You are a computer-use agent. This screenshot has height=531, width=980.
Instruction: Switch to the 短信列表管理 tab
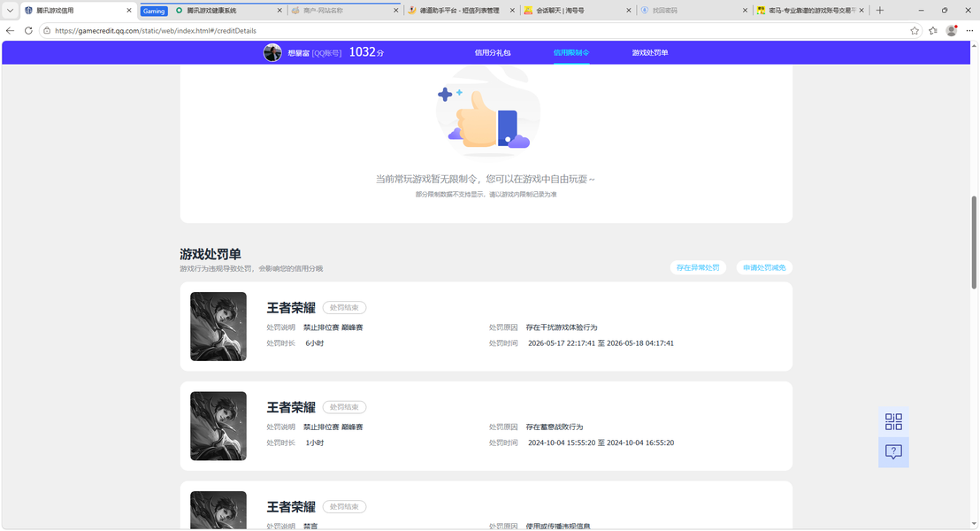461,10
